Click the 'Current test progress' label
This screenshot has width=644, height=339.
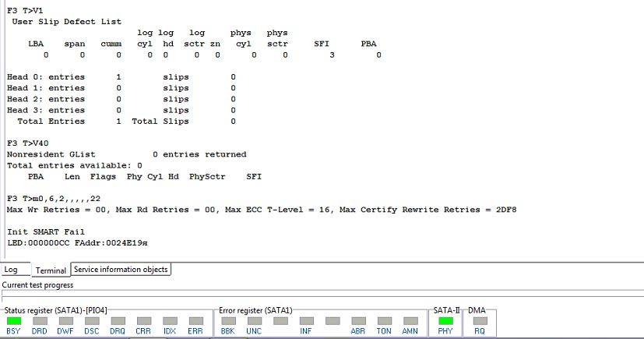click(38, 284)
